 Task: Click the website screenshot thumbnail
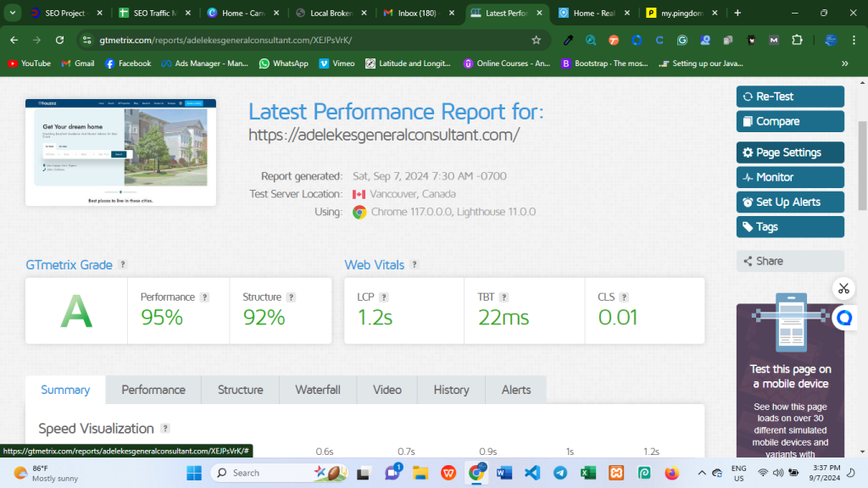click(120, 152)
